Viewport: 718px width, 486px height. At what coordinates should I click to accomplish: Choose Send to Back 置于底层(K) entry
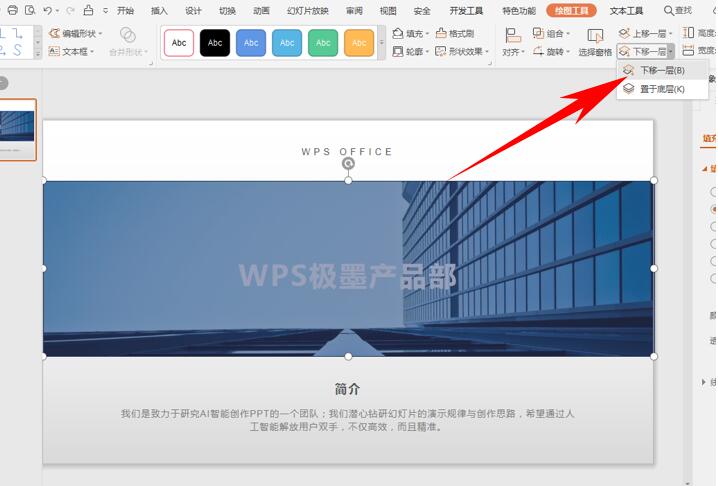point(662,89)
